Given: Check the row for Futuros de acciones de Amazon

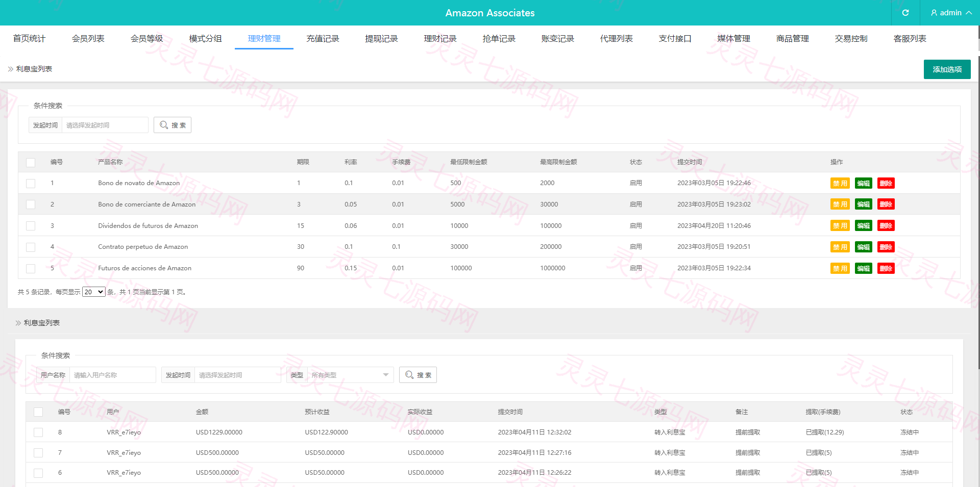Looking at the screenshot, I should click(x=31, y=268).
